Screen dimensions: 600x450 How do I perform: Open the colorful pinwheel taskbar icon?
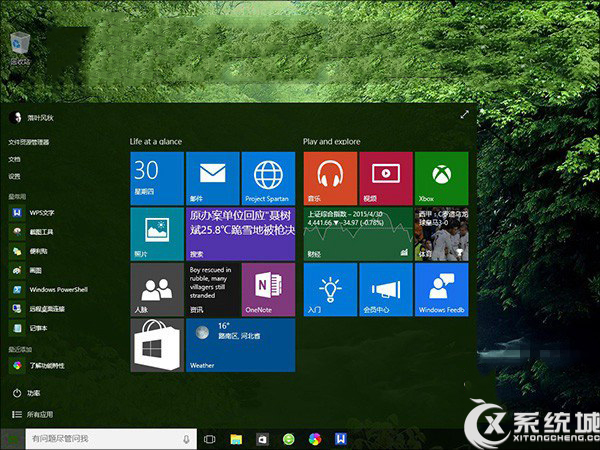(x=315, y=439)
